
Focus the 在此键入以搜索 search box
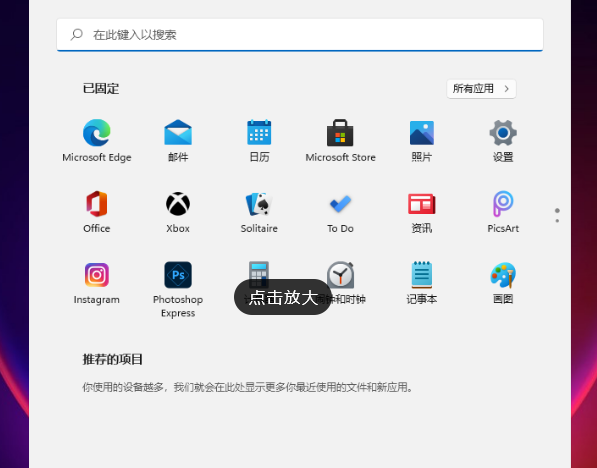pyautogui.click(x=300, y=35)
